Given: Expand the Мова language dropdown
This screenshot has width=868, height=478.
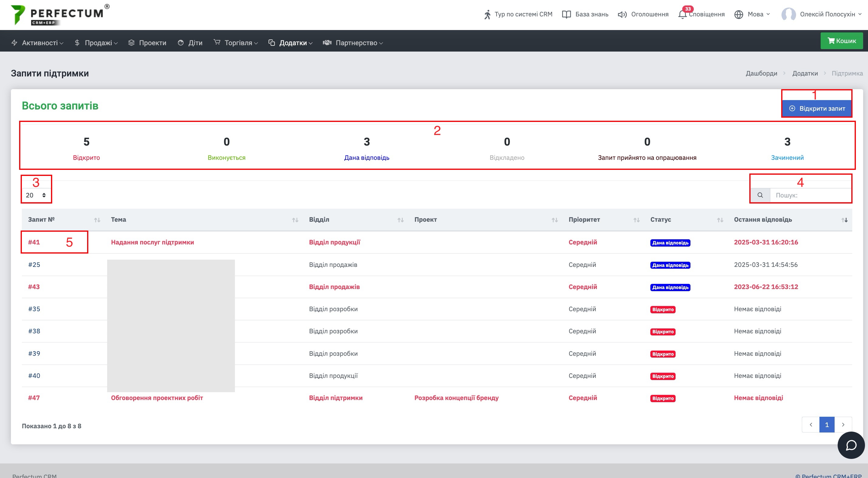Looking at the screenshot, I should (752, 15).
